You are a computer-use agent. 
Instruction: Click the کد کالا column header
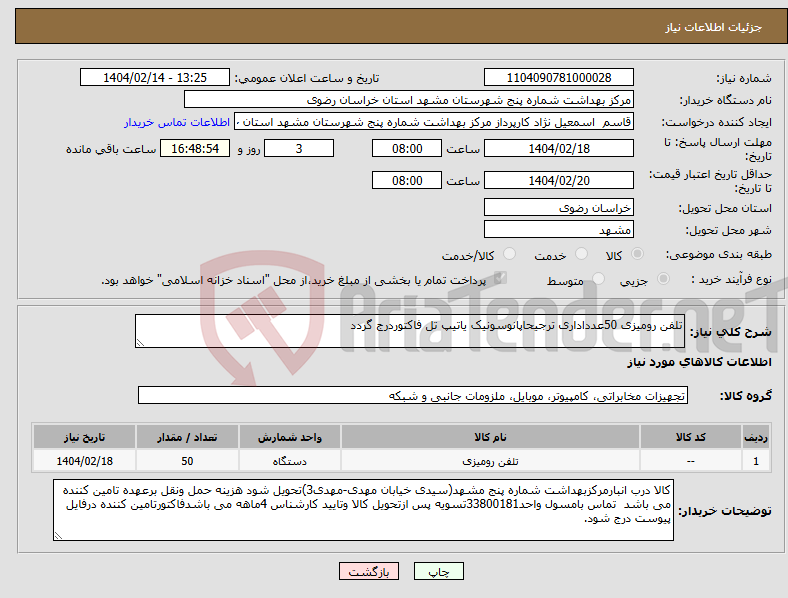(691, 437)
